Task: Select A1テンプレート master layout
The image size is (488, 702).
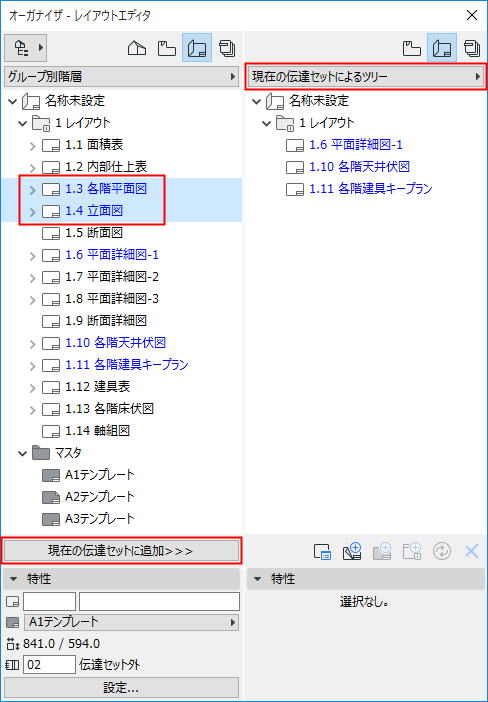Action: tap(99, 475)
